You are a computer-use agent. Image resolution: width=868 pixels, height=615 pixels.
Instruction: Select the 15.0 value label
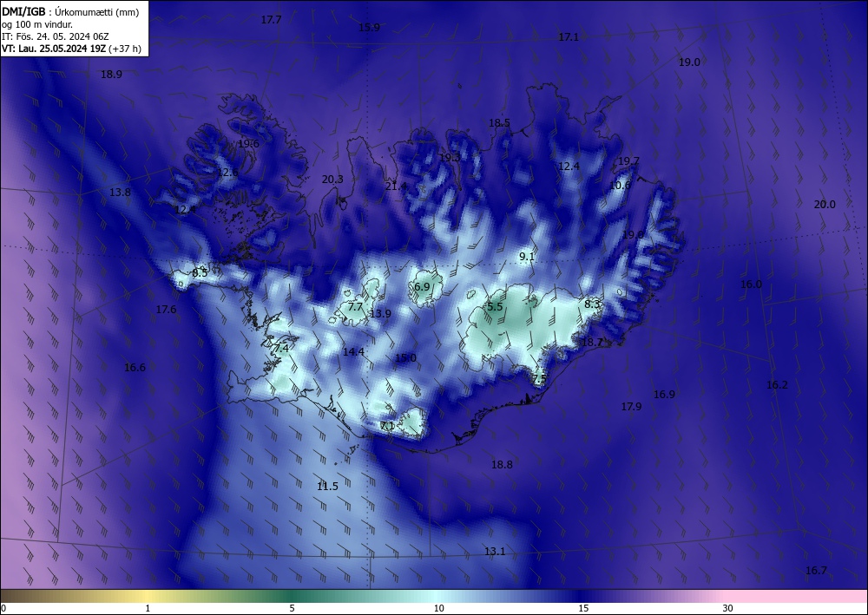405,358
